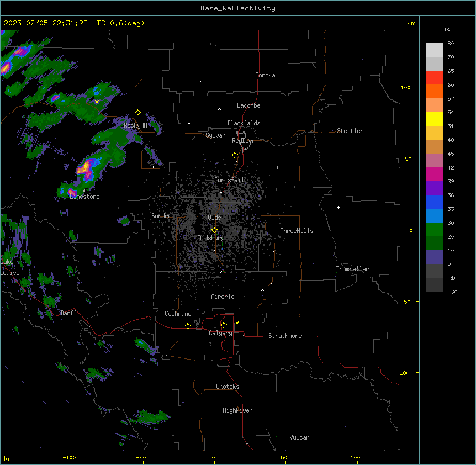Click the Ponoka city label
The image size is (476, 465).
point(265,75)
